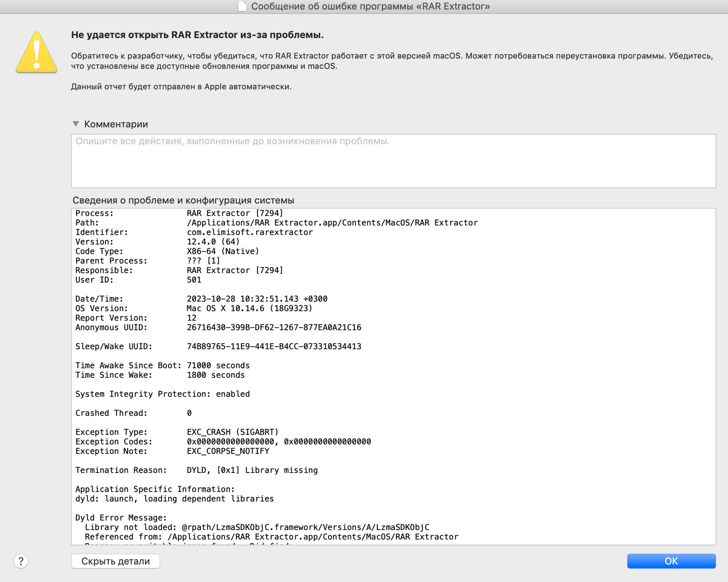Image resolution: width=728 pixels, height=582 pixels.
Task: Click Exception Note EXC_CORPSE_NOTIFY line
Action: pos(172,451)
